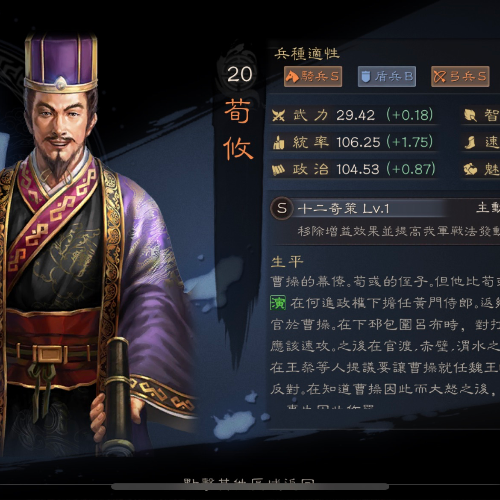
Task: Tap the archer 弓兵 S aptitude badge
Action: (x=460, y=76)
